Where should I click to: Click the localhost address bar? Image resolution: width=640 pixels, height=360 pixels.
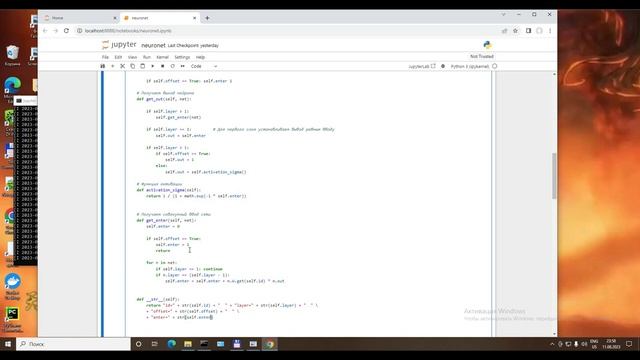(x=286, y=31)
